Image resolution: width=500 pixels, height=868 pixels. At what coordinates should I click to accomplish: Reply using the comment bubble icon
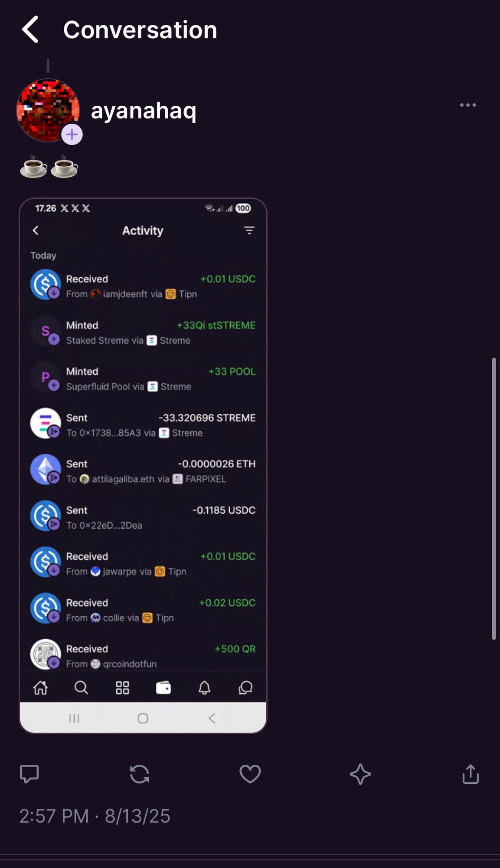[29, 774]
